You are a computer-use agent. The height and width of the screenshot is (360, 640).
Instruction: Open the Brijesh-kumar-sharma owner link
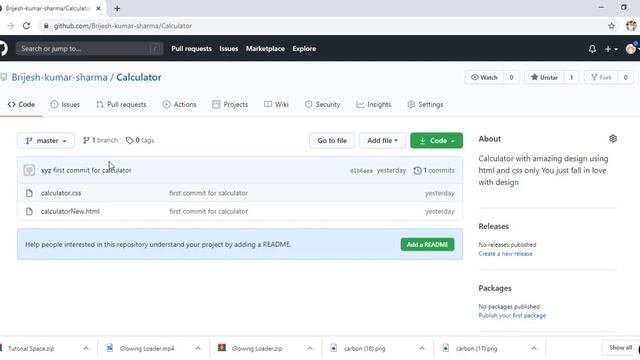point(60,78)
